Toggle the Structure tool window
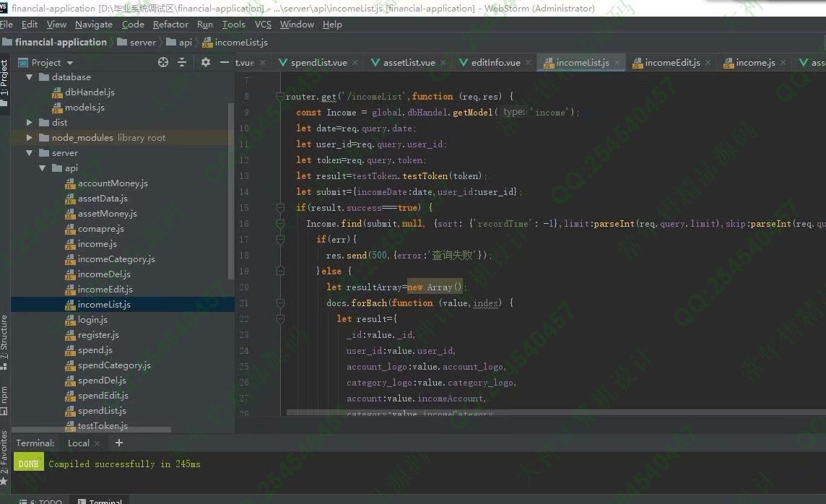 (x=4, y=342)
